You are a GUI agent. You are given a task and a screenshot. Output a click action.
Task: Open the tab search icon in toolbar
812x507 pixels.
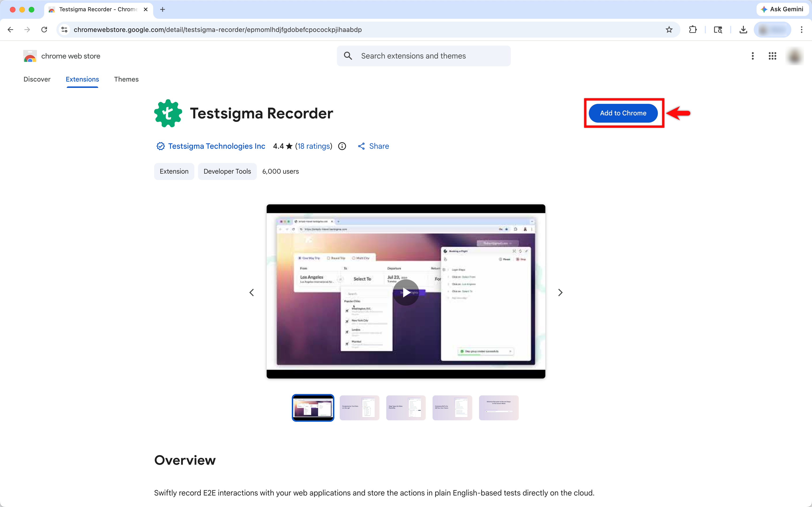click(718, 30)
